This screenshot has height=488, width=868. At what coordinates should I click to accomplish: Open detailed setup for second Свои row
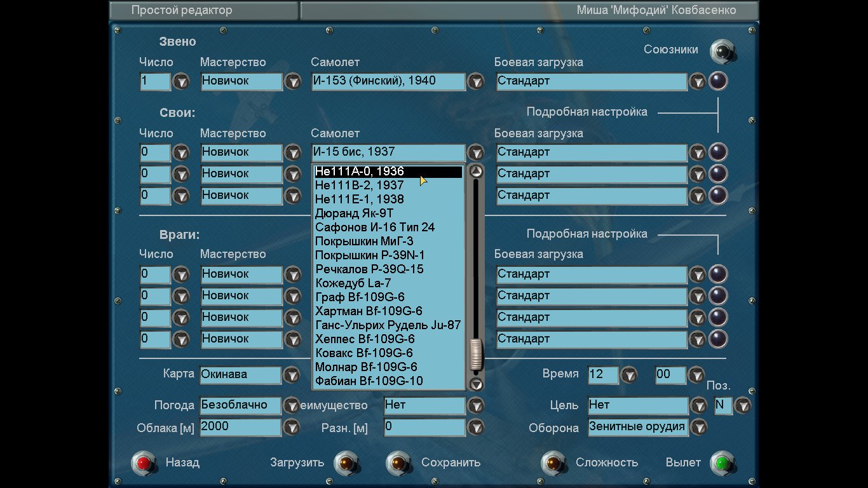pyautogui.click(x=718, y=174)
